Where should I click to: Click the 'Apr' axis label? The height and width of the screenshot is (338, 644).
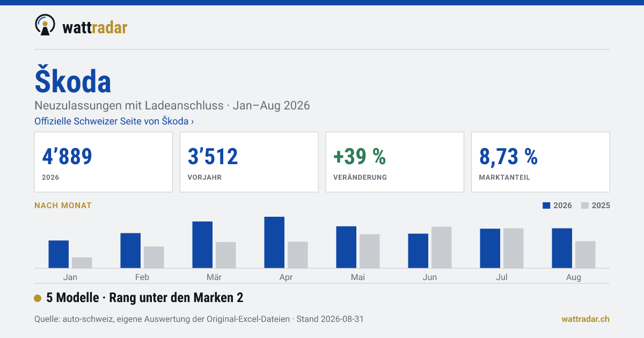pos(286,277)
